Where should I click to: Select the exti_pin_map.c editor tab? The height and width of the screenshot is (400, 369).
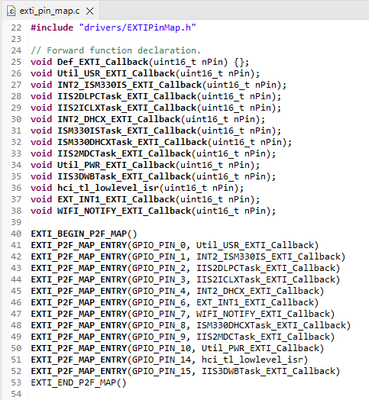tap(50, 11)
